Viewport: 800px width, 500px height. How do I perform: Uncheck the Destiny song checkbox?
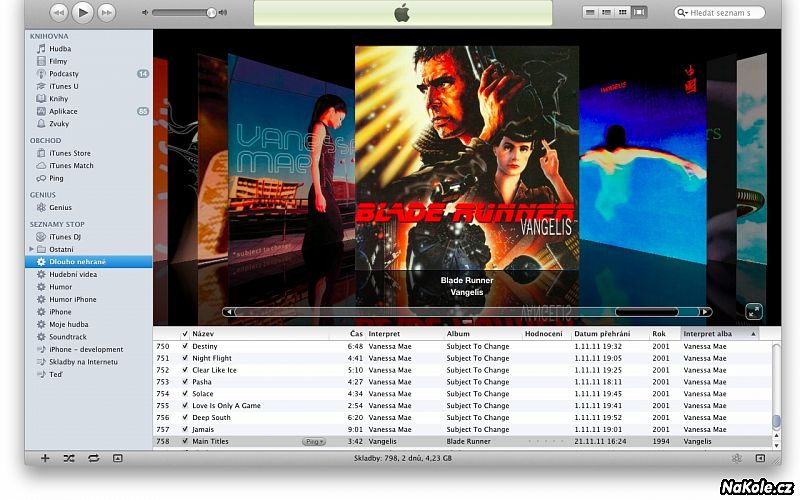pyautogui.click(x=185, y=346)
